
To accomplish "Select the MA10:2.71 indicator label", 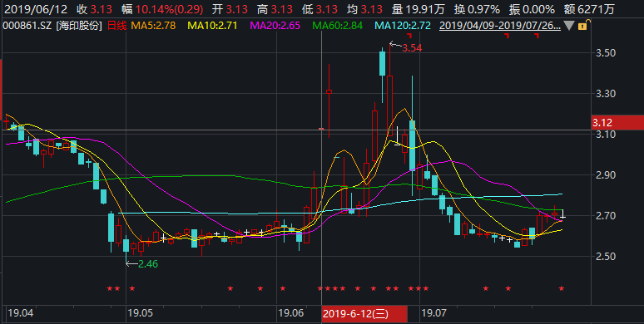I will (212, 26).
